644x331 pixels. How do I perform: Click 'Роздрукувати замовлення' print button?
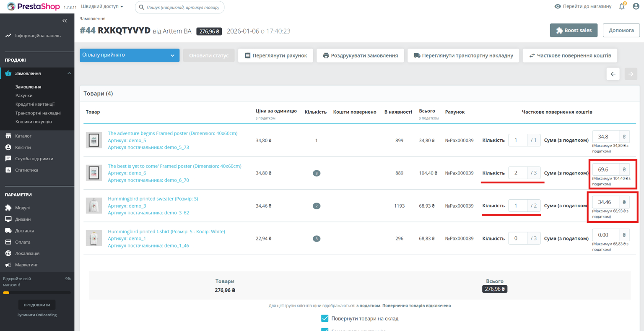point(360,55)
